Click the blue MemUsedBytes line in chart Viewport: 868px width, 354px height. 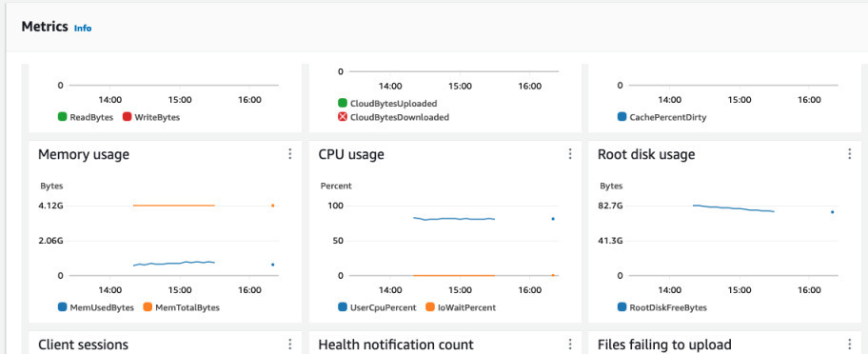[174, 264]
